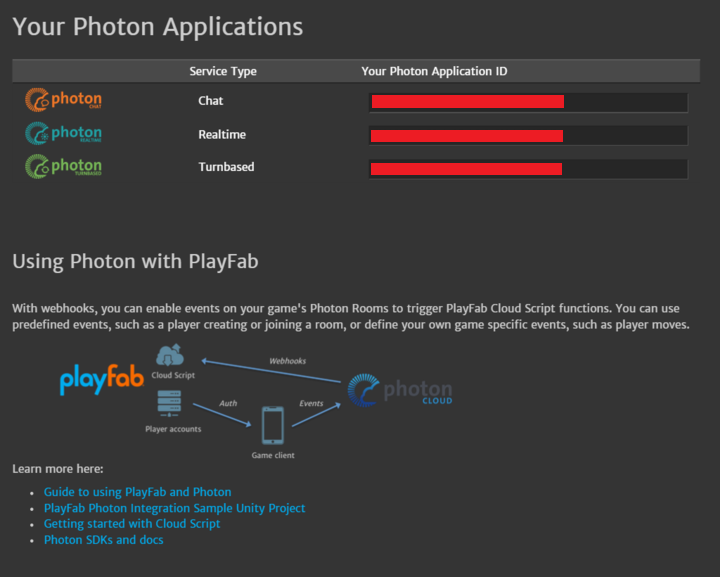Click the Turnbased service type label

(226, 167)
